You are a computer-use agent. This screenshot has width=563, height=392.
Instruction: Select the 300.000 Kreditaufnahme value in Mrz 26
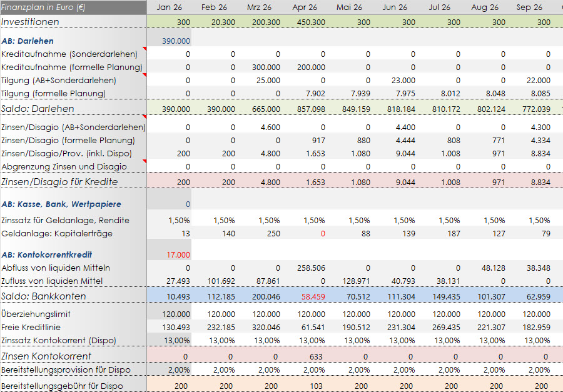tap(266, 67)
